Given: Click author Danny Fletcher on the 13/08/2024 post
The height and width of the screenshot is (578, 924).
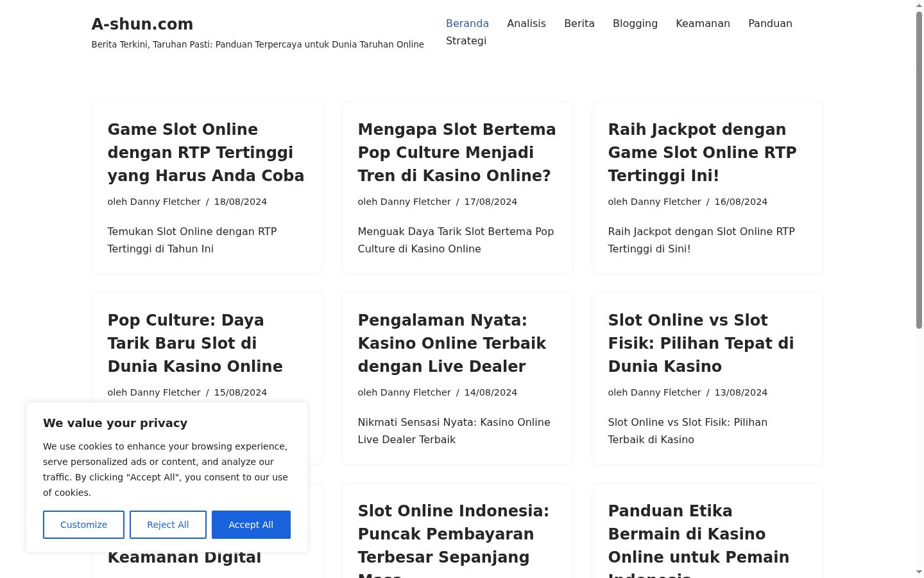Looking at the screenshot, I should coord(666,392).
